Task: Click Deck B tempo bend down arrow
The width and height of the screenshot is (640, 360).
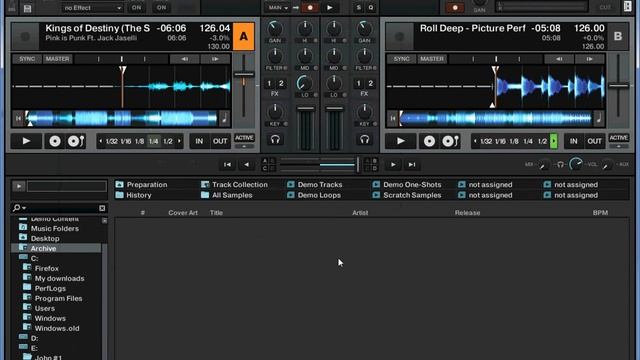Action: pyautogui.click(x=559, y=59)
